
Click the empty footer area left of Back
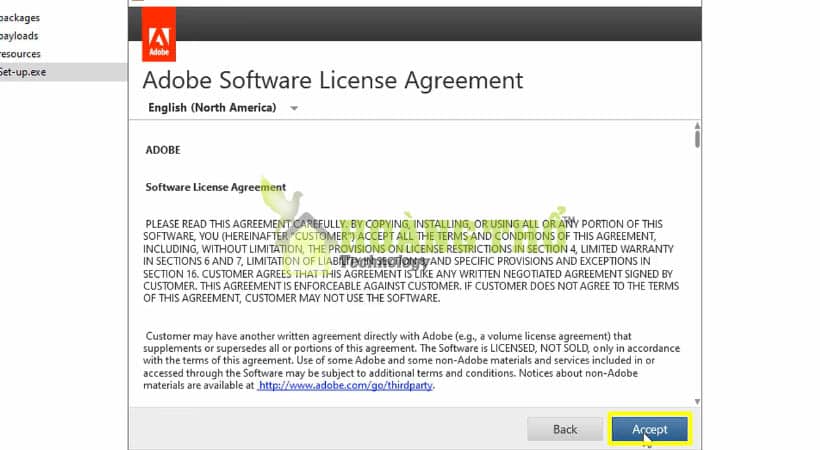330,429
